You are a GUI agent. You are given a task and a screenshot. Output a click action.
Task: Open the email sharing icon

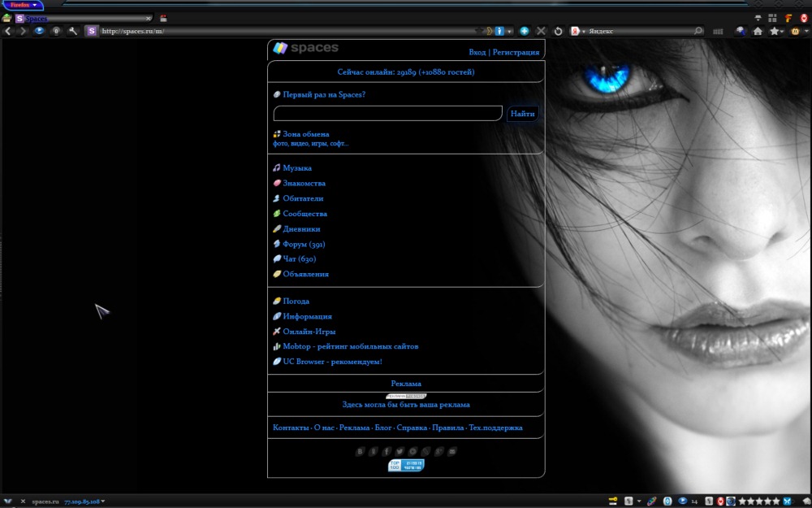[452, 451]
